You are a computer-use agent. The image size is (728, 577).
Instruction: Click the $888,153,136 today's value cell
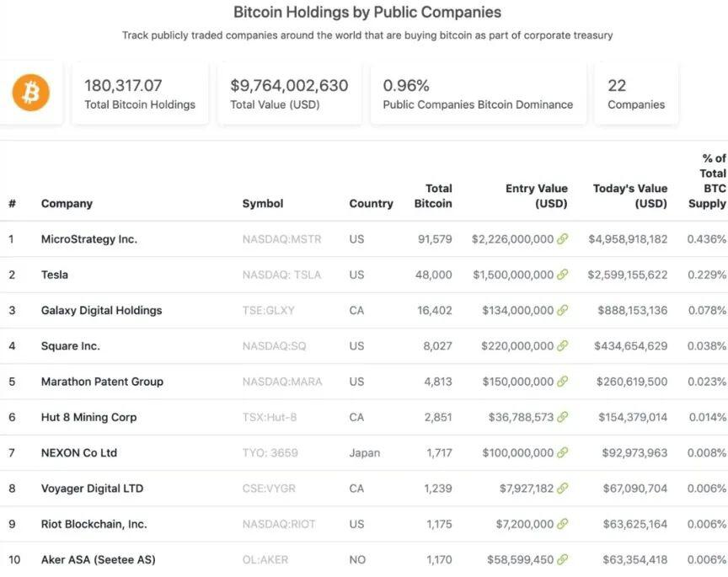[632, 311]
